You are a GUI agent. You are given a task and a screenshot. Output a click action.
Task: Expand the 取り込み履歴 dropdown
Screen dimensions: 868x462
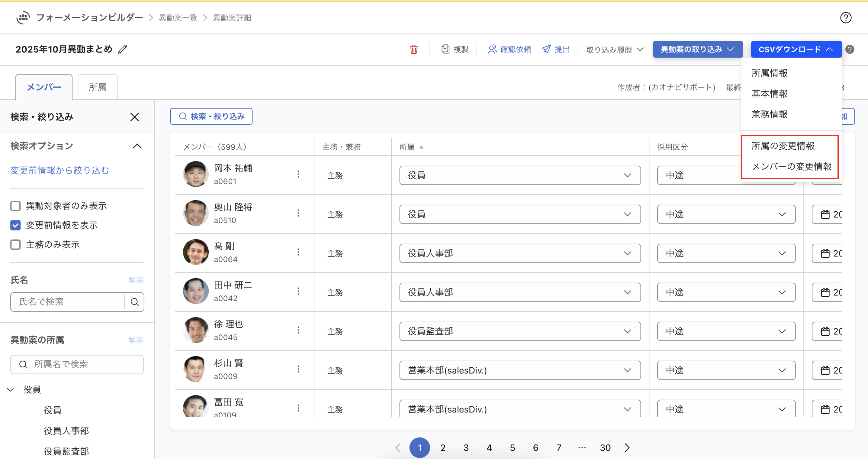coord(614,50)
